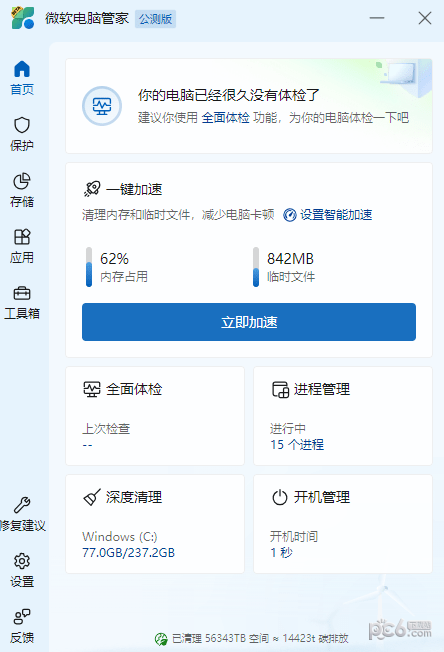Image resolution: width=444 pixels, height=652 pixels.
Task: Open the 开机管理 card
Action: click(343, 524)
